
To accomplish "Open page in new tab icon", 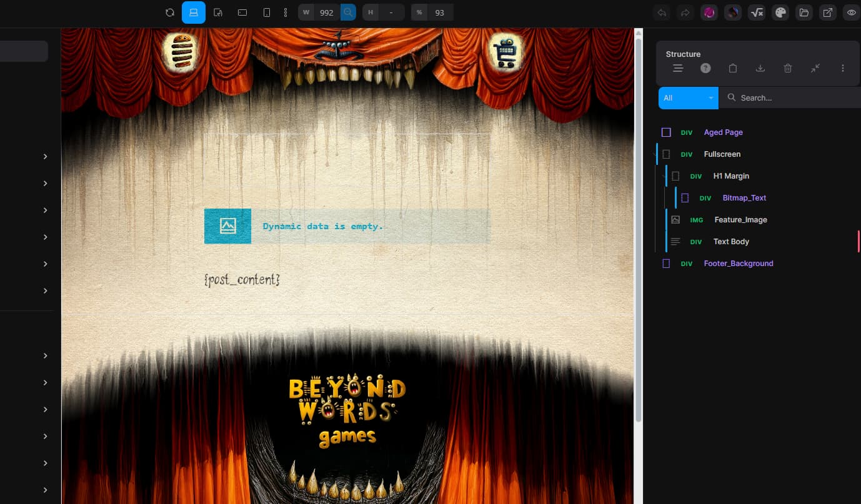I will (828, 12).
